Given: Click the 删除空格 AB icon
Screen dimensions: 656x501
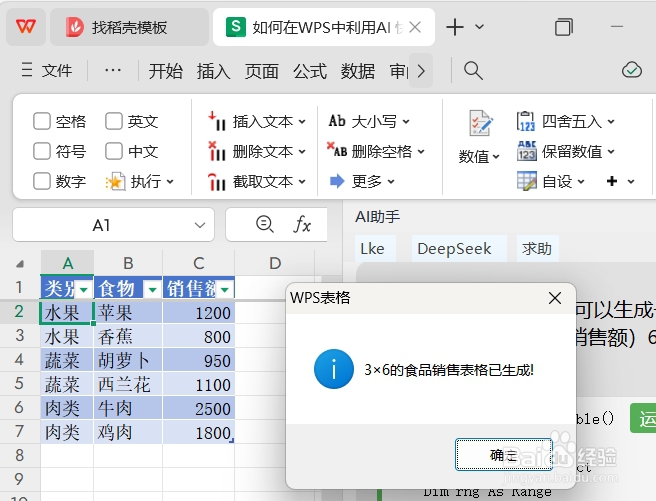Looking at the screenshot, I should tap(337, 150).
